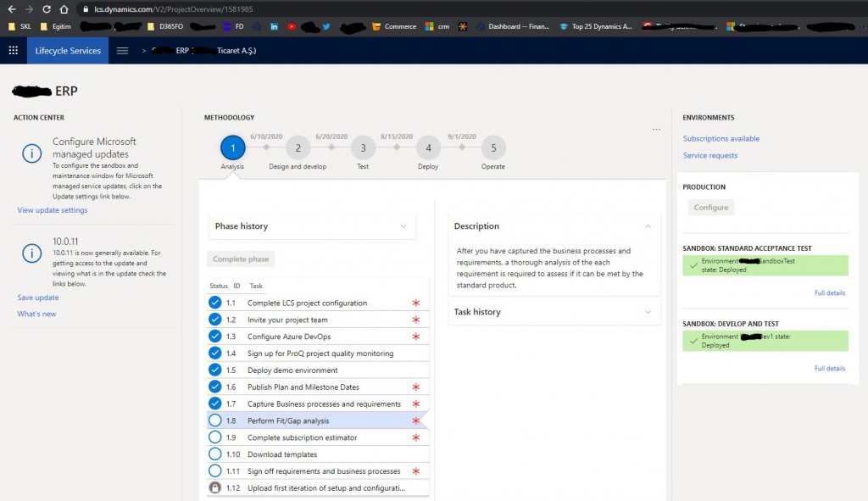Open the hamburger navigation menu

coord(122,50)
